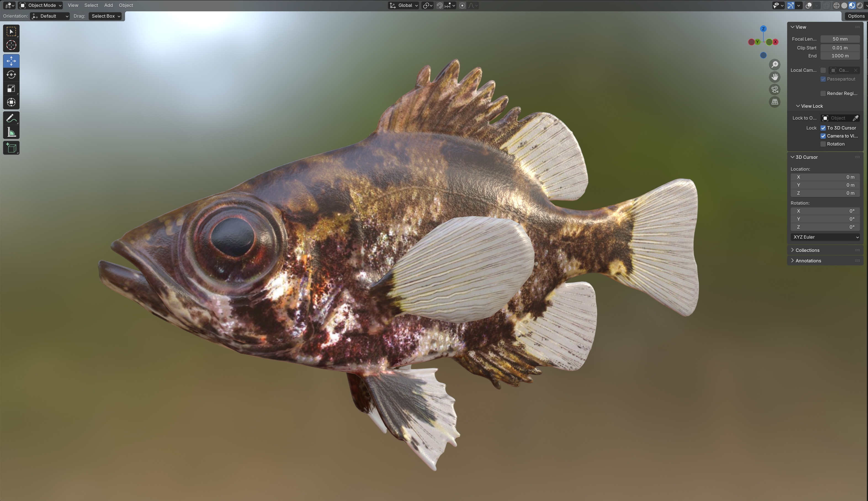
Task: Open the Select menu
Action: (91, 5)
